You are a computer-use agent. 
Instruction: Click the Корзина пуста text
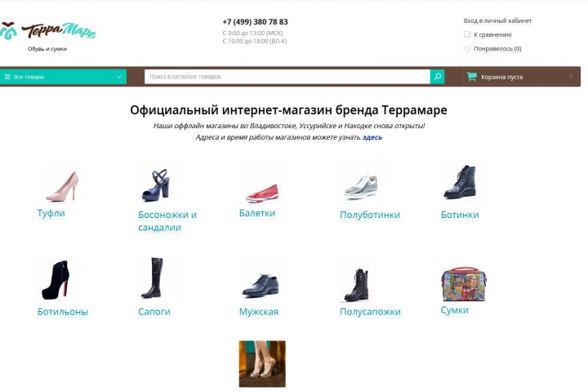[x=501, y=77]
